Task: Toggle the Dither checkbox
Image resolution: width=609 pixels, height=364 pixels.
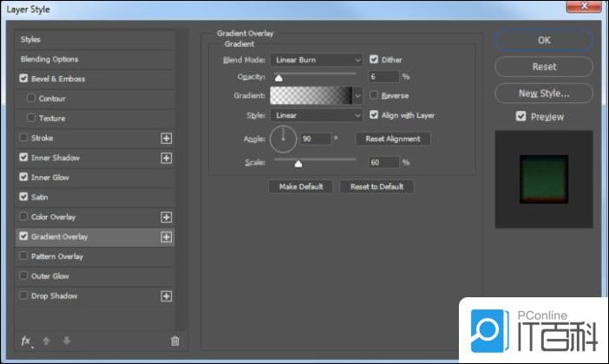Action: pyautogui.click(x=374, y=60)
